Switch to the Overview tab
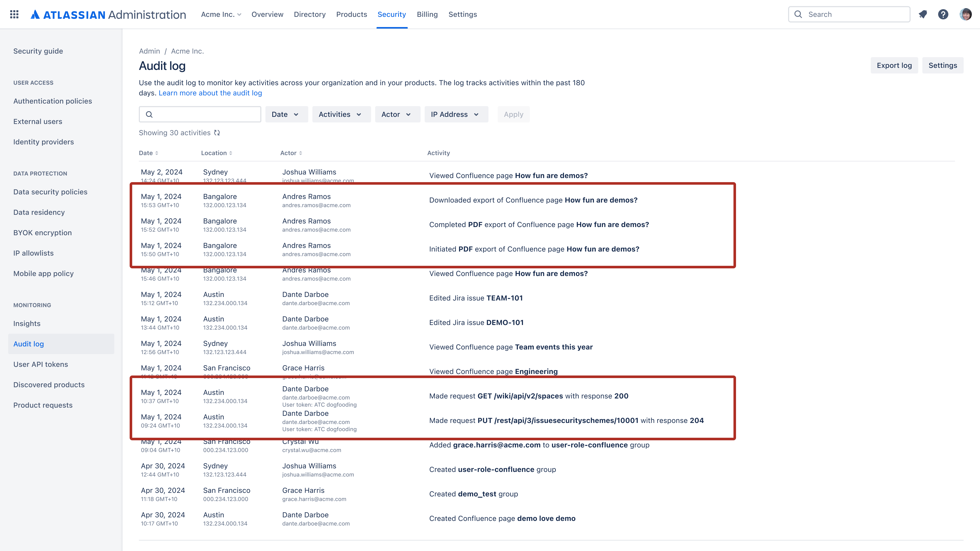Viewport: 980px width, 551px height. coord(267,15)
